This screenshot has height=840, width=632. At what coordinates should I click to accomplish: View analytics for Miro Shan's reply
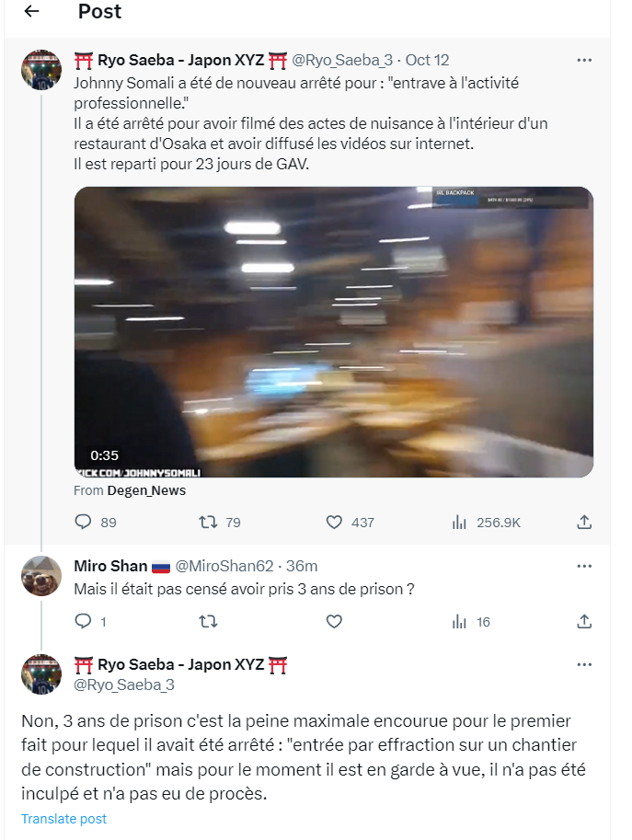pyautogui.click(x=460, y=622)
